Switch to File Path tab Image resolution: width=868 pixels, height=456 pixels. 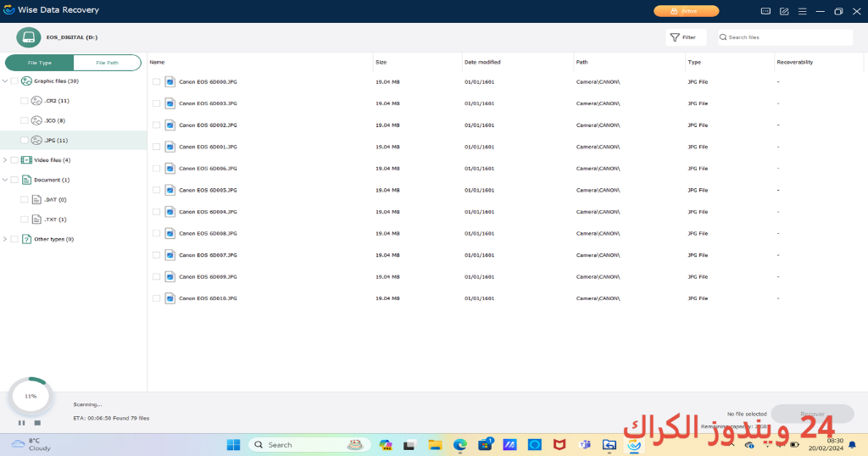click(107, 63)
